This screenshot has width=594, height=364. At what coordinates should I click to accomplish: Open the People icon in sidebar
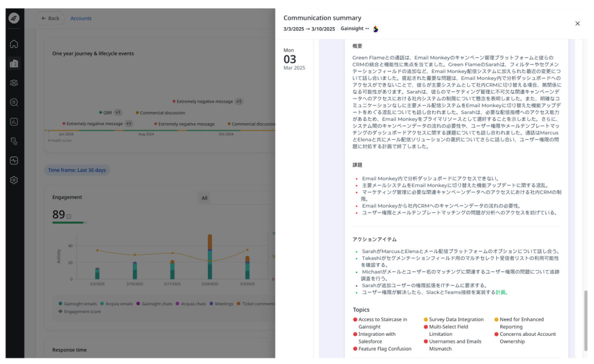coord(14,83)
